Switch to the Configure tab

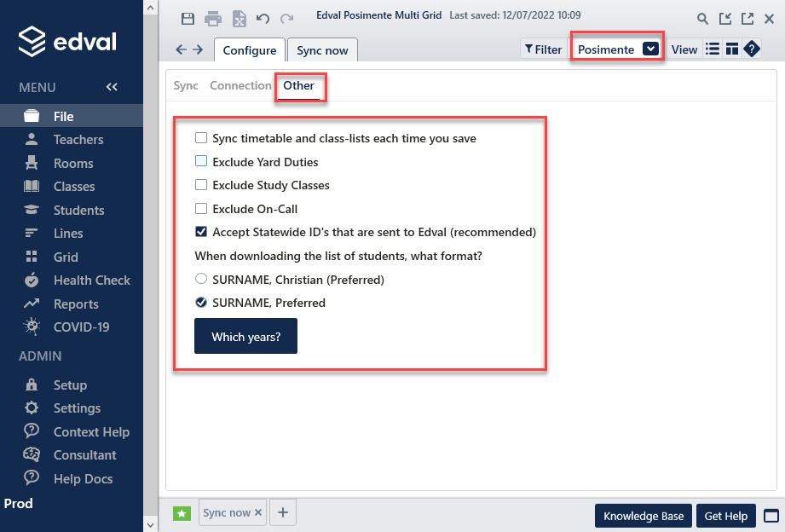tap(250, 50)
